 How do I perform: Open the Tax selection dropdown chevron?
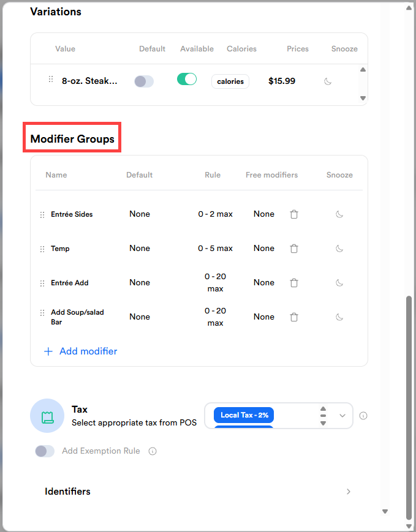point(342,416)
